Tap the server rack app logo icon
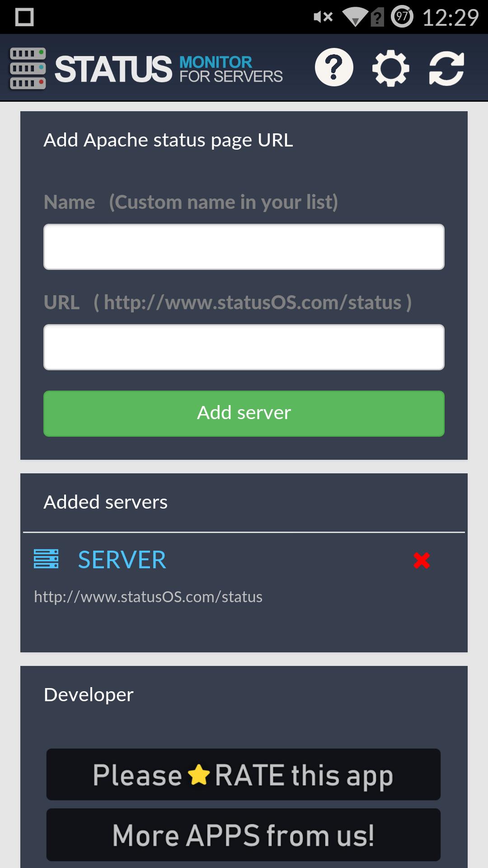Viewport: 488px width, 868px height. (x=28, y=68)
